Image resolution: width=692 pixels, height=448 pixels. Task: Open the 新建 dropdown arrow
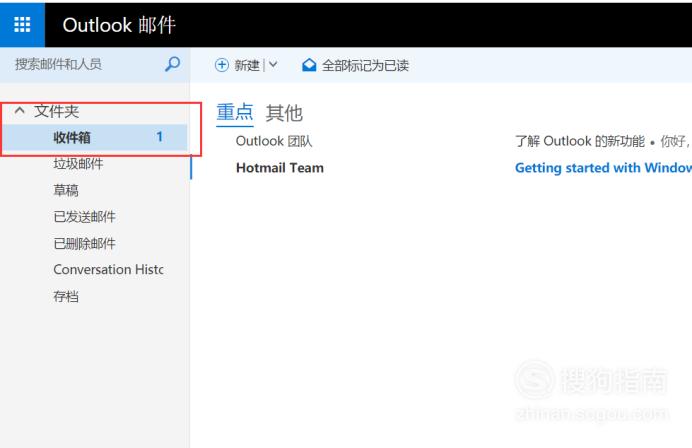point(273,65)
